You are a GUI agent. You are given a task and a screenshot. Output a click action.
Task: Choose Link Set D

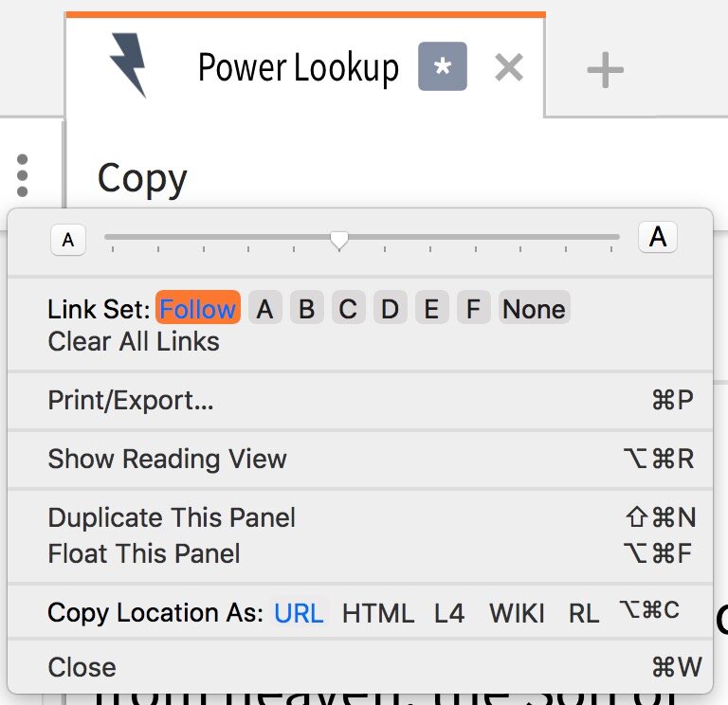click(x=390, y=308)
